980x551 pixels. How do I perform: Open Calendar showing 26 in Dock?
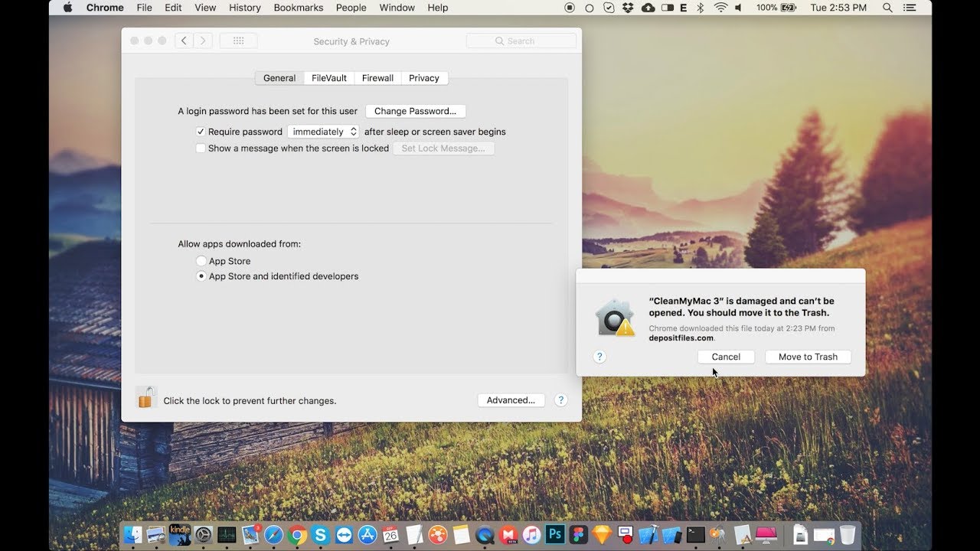tap(390, 535)
